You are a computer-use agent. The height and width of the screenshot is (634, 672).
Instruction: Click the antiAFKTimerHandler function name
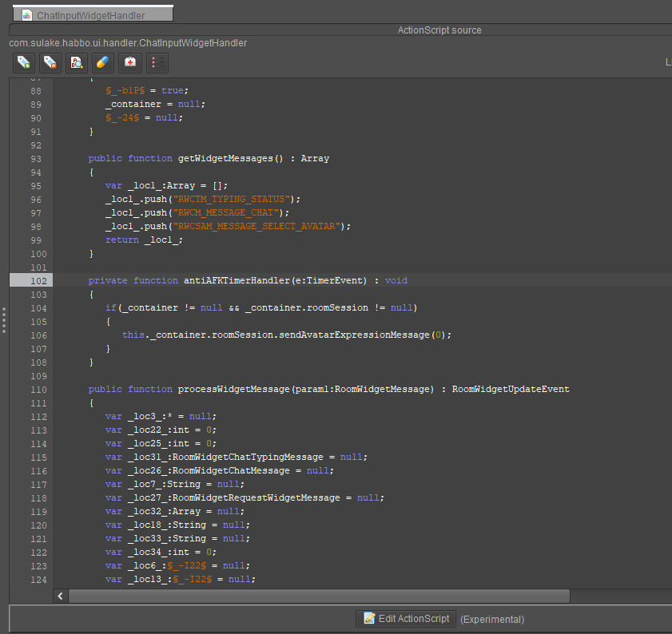pos(237,280)
